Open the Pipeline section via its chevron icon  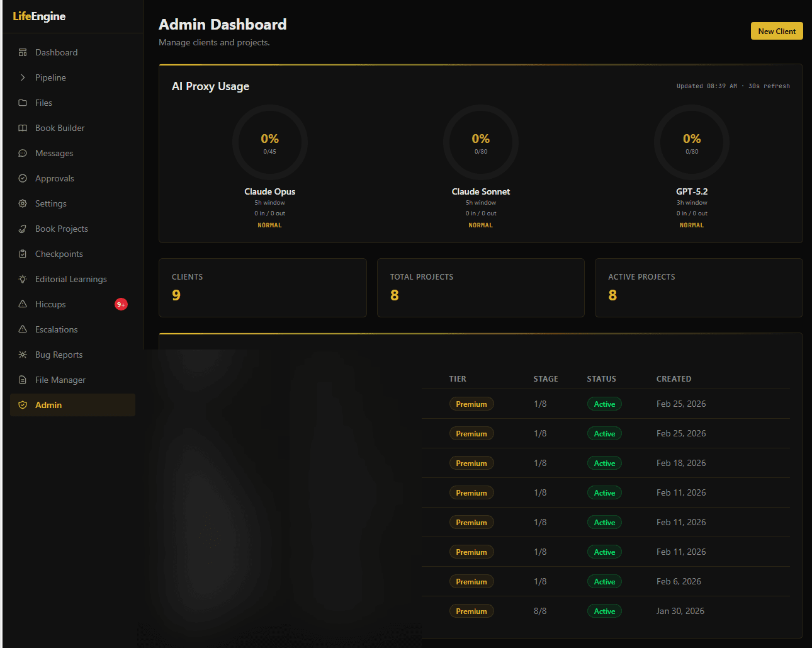click(x=23, y=77)
